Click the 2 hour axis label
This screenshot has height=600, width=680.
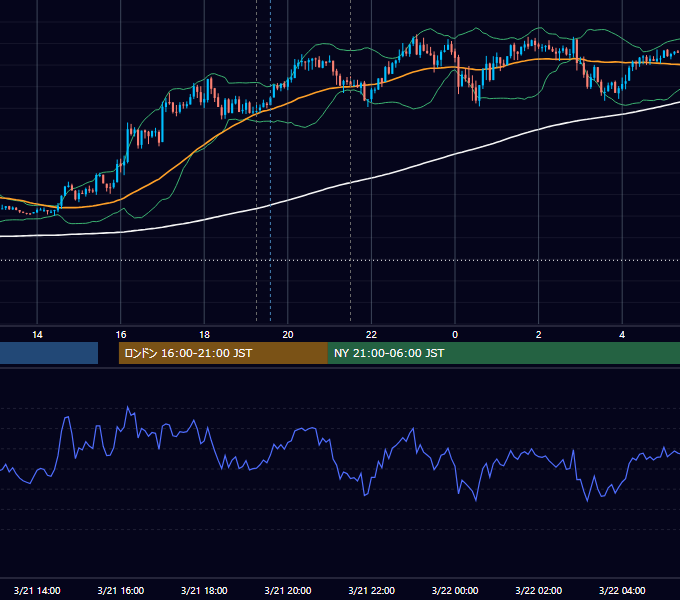point(539,335)
